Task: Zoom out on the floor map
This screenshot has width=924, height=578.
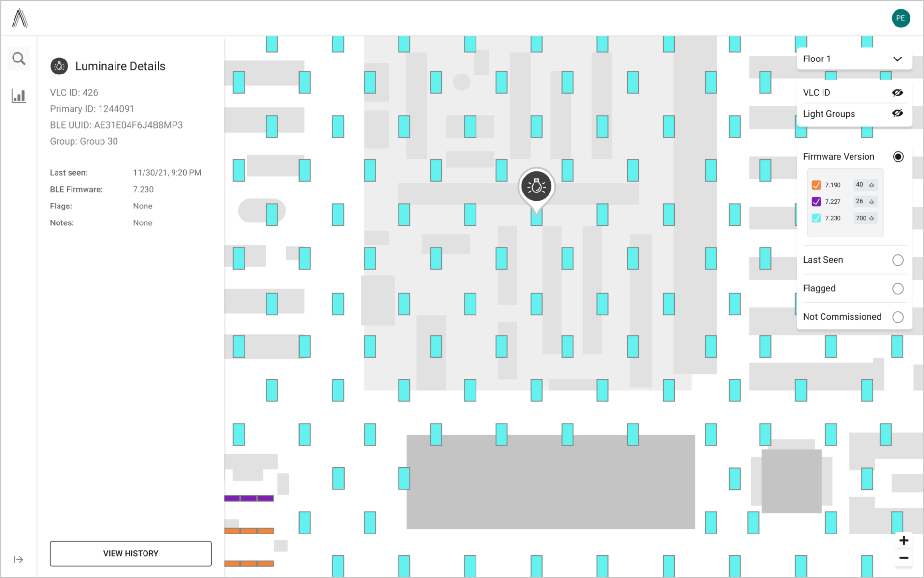Action: coord(903,558)
